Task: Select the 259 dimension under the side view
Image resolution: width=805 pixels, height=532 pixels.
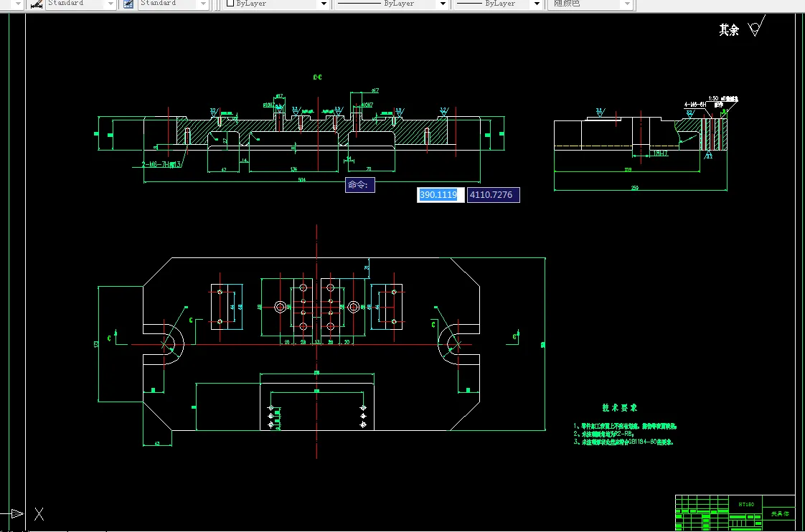Action: [635, 188]
